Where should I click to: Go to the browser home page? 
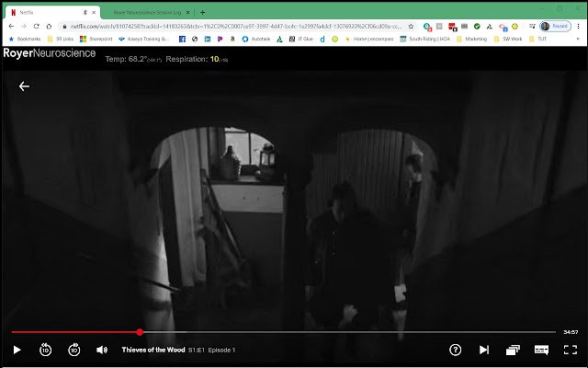[49, 27]
